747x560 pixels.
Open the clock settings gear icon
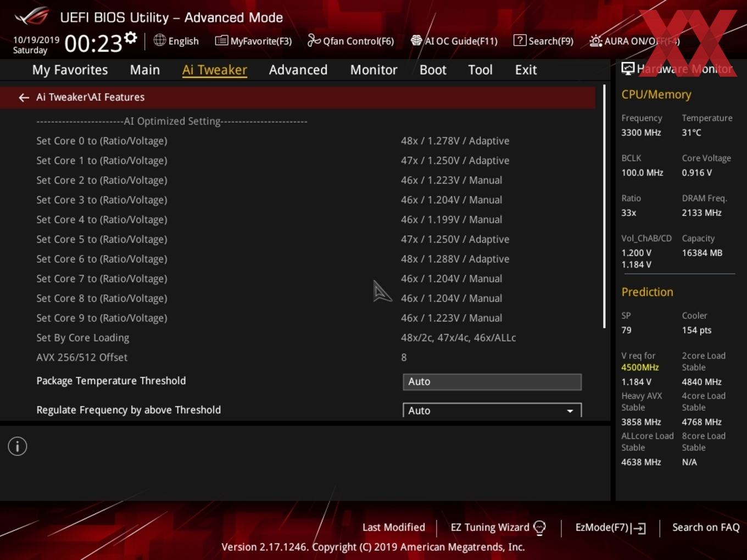pos(130,37)
